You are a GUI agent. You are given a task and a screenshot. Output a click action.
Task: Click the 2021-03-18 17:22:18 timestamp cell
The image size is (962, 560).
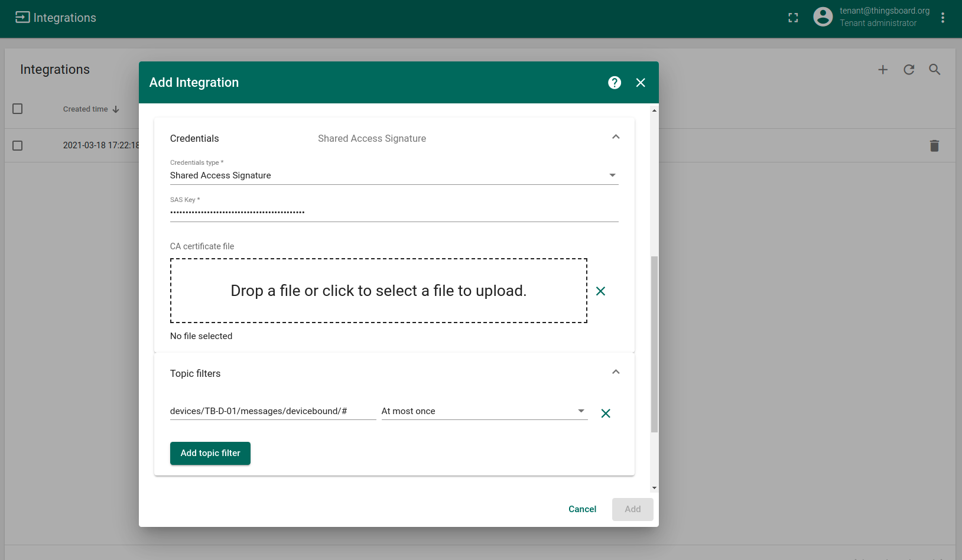point(101,145)
